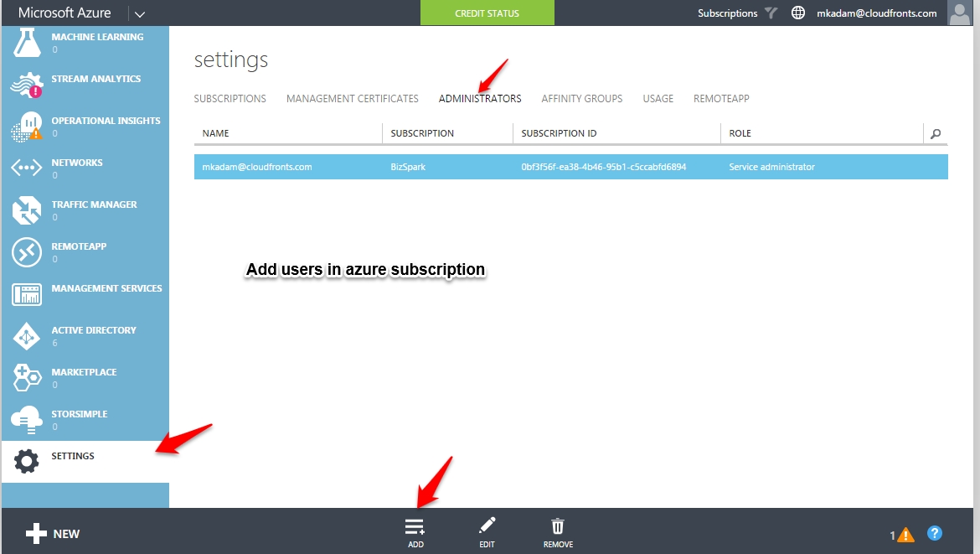
Task: Open Traffic Manager icon
Action: tap(26, 210)
